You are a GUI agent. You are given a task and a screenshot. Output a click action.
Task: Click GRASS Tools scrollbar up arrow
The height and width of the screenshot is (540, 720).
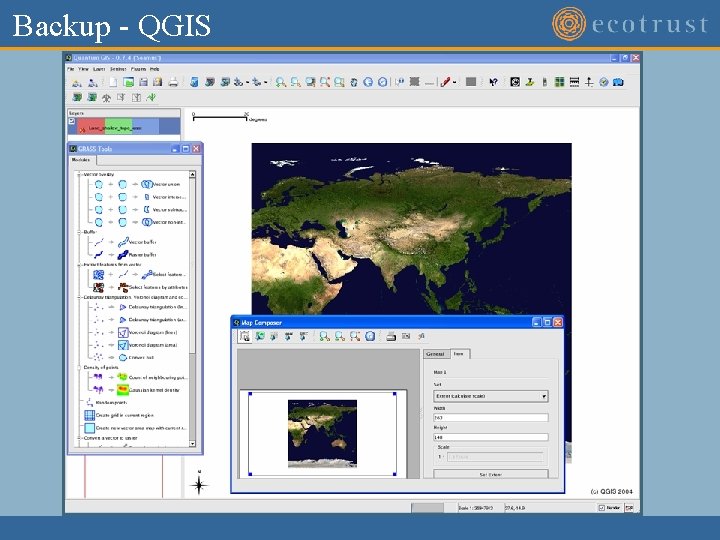click(192, 174)
